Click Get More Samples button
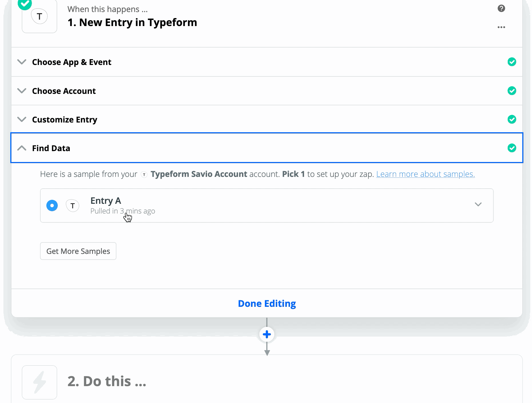 78,251
